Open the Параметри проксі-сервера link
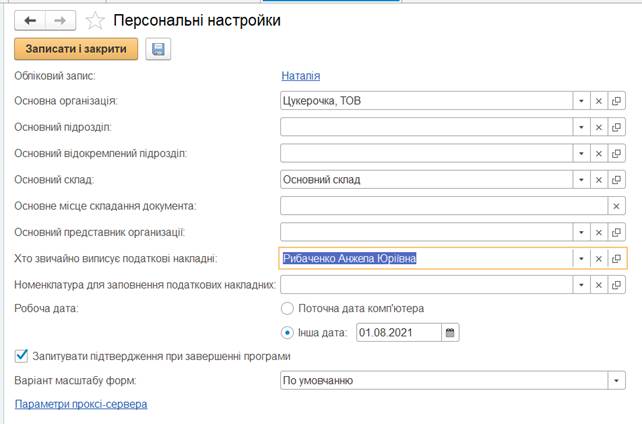The width and height of the screenshot is (642, 424). 81,404
